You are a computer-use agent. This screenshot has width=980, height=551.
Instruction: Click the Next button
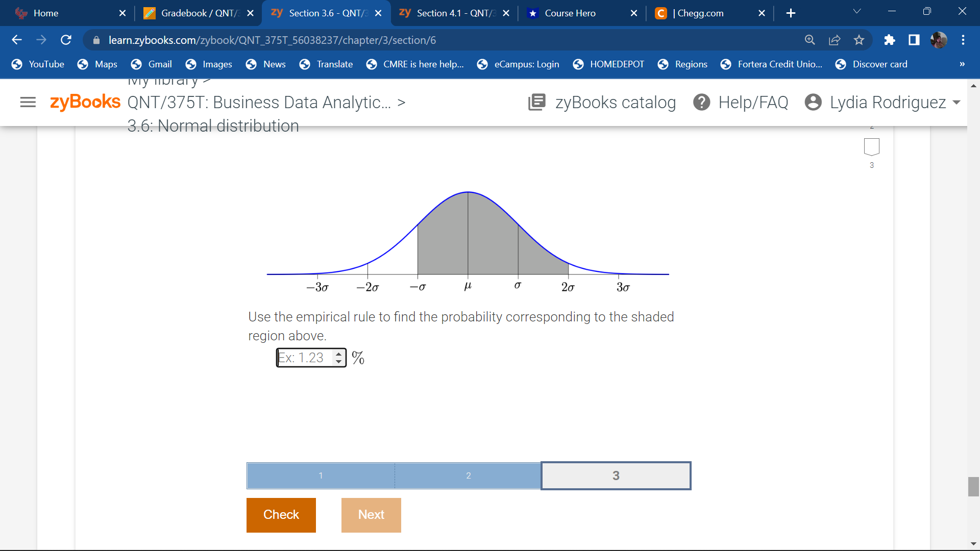click(371, 515)
